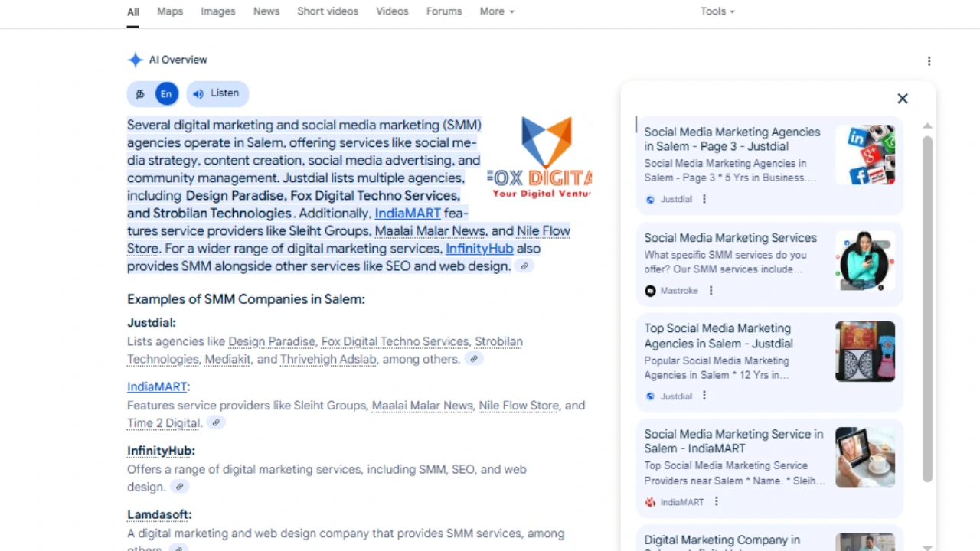Click the Mediakit link
The image size is (980, 551).
coord(227,359)
